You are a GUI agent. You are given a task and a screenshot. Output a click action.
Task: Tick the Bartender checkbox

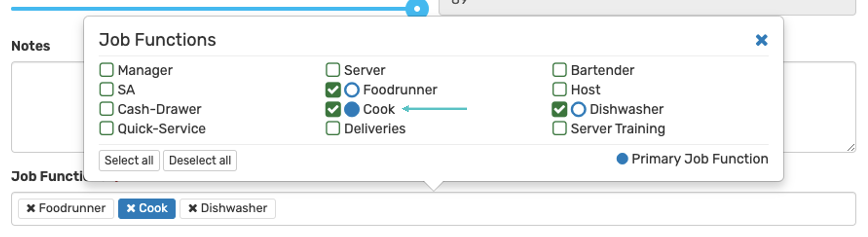pyautogui.click(x=559, y=70)
